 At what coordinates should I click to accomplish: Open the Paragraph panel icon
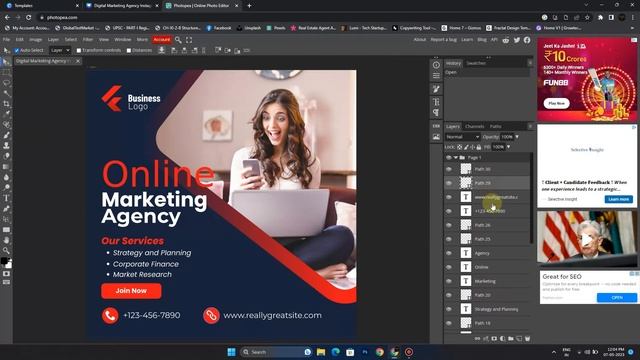[x=436, y=112]
